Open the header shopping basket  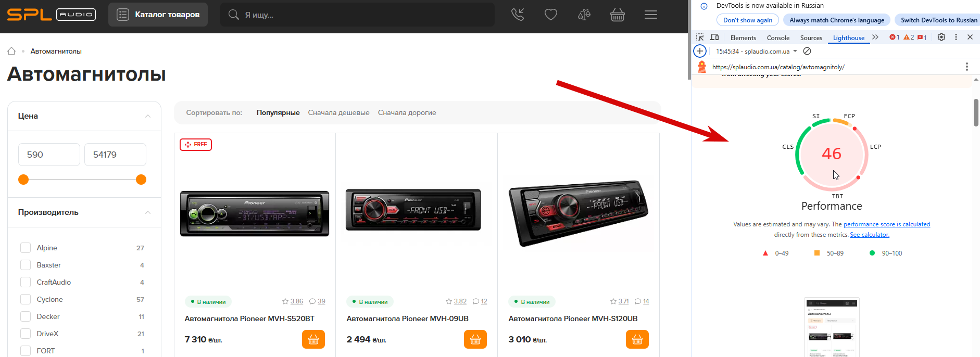coord(618,15)
